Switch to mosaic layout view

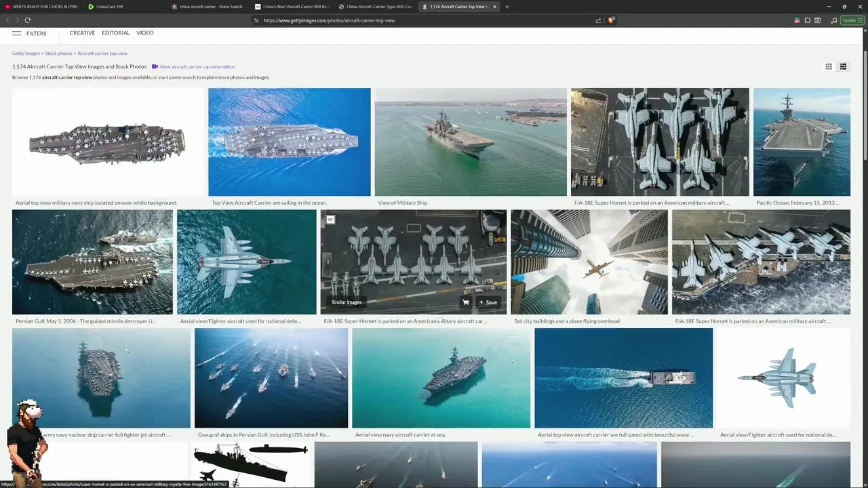(843, 66)
